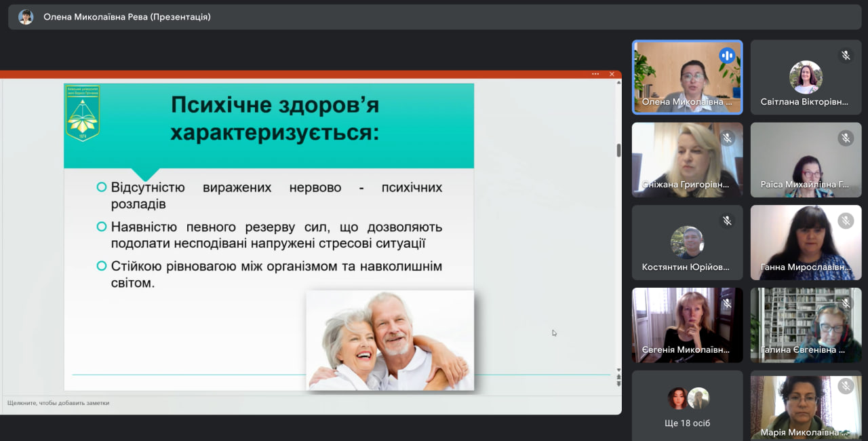Click the muted mic icon on Ганна Мирославівна's tile
The height and width of the screenshot is (441, 868).
pyautogui.click(x=846, y=220)
